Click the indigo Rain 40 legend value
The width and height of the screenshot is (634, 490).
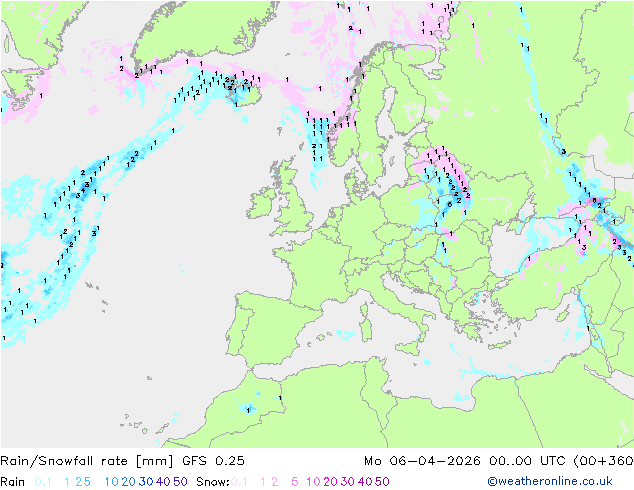tap(163, 482)
